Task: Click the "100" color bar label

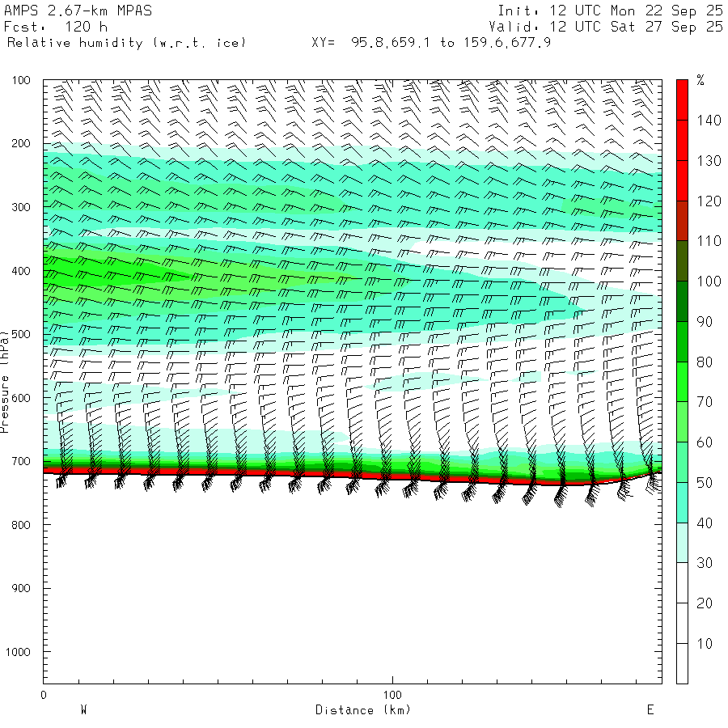Action: click(709, 281)
